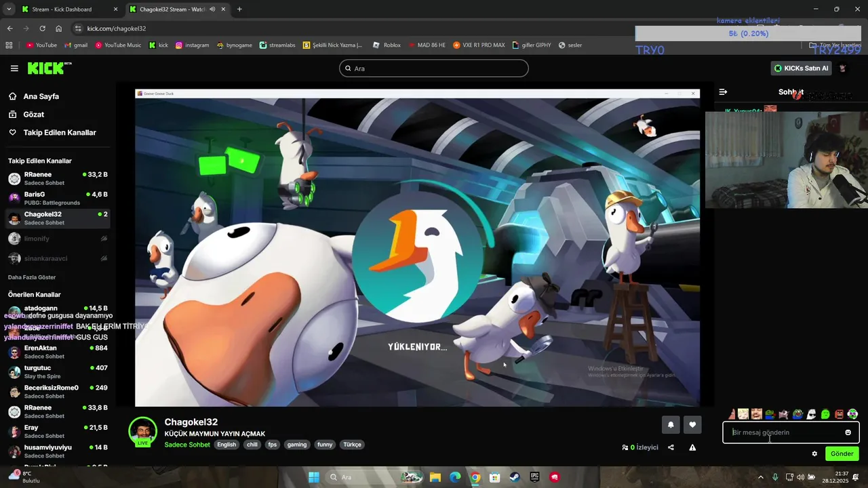Expand Daha Fazla Göster in followed channels

[32, 277]
